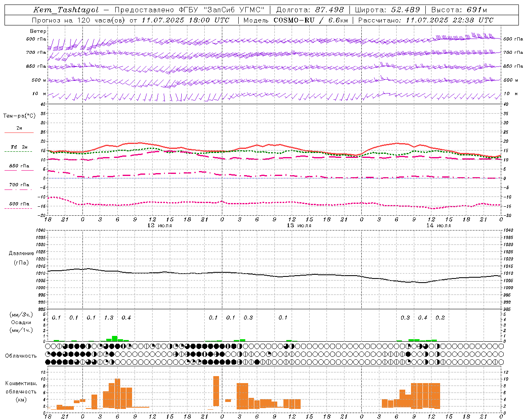The height and width of the screenshot is (420, 525).
Task: Click the 'Td 2м' dew point legend entry
Action: (x=19, y=147)
